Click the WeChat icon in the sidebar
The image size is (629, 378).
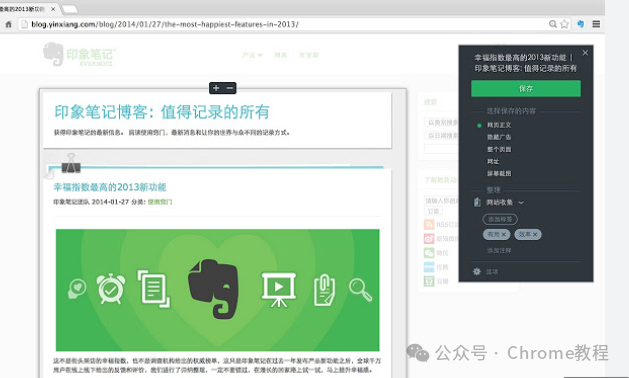(429, 253)
